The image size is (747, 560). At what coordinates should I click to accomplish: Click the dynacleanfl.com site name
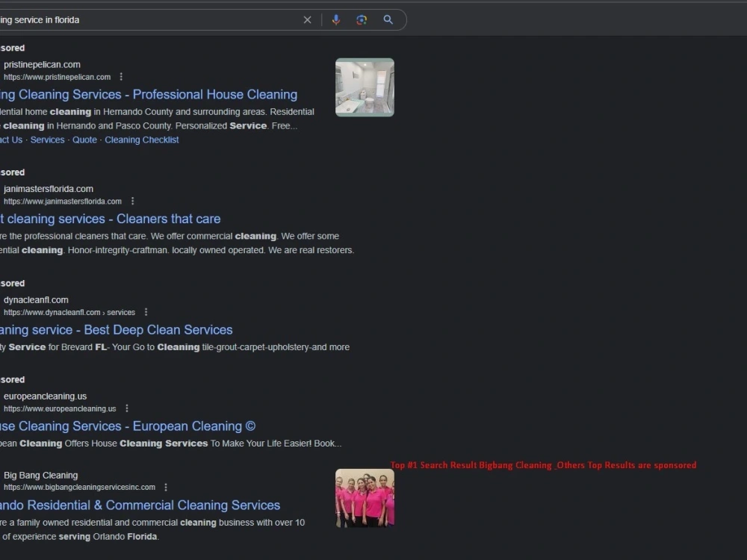(x=36, y=299)
